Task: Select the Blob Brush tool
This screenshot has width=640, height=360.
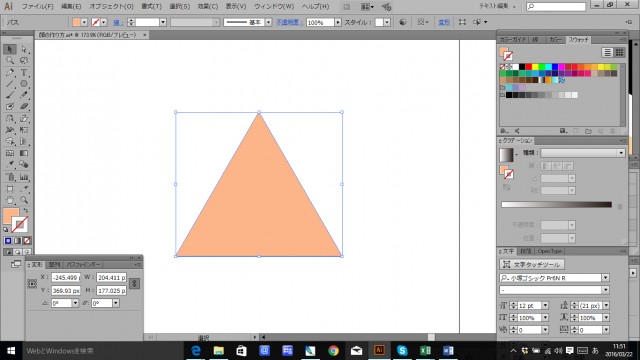Action: (x=10, y=107)
